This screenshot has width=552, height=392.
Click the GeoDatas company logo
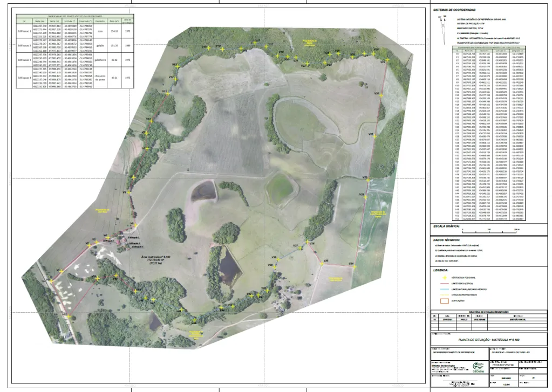(x=478, y=368)
